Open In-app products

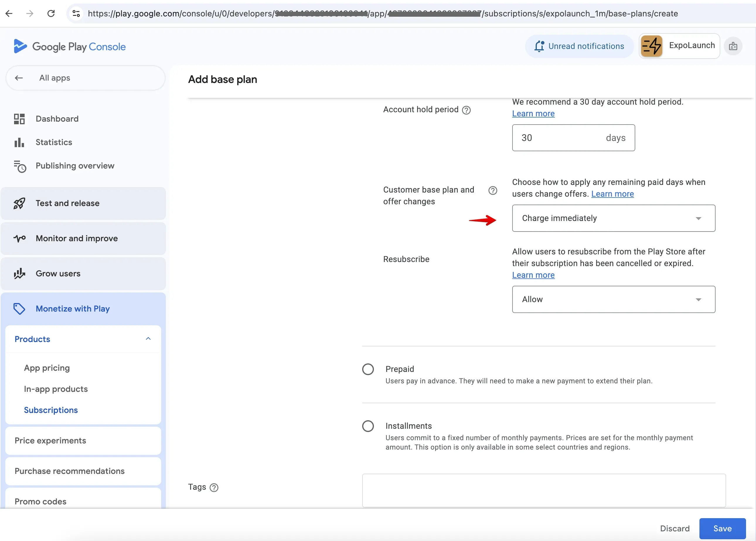coord(56,389)
